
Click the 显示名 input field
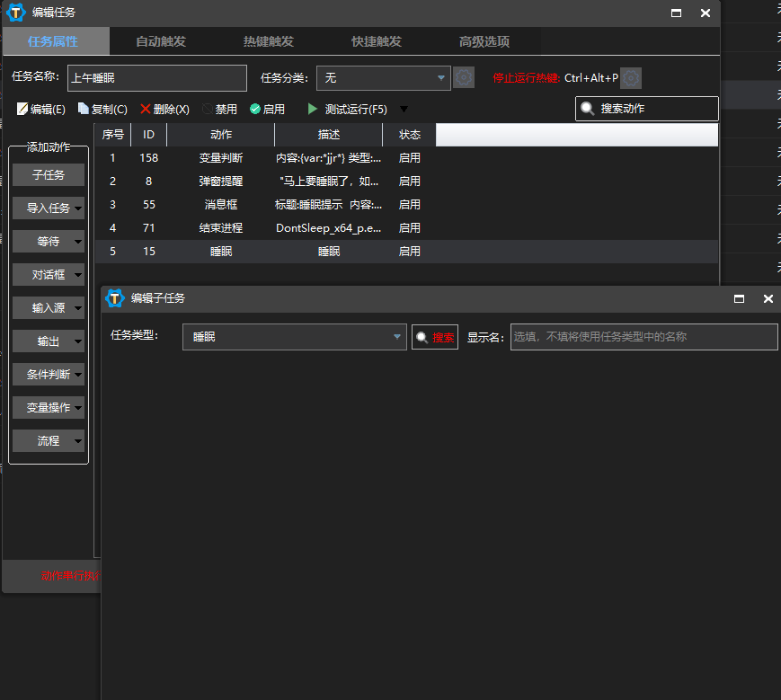coord(643,337)
